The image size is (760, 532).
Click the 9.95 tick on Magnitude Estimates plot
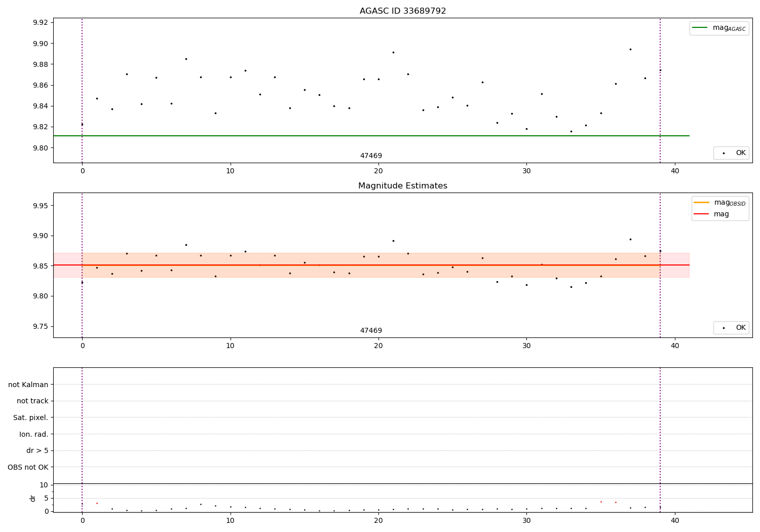click(40, 206)
